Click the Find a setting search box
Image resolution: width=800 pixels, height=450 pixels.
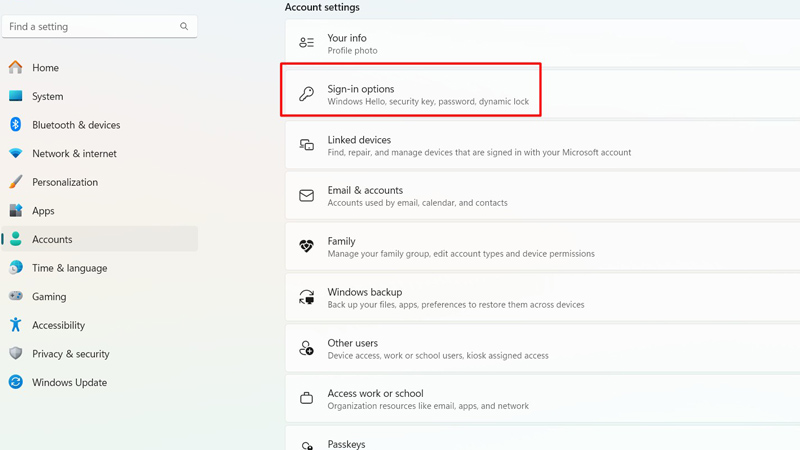99,26
